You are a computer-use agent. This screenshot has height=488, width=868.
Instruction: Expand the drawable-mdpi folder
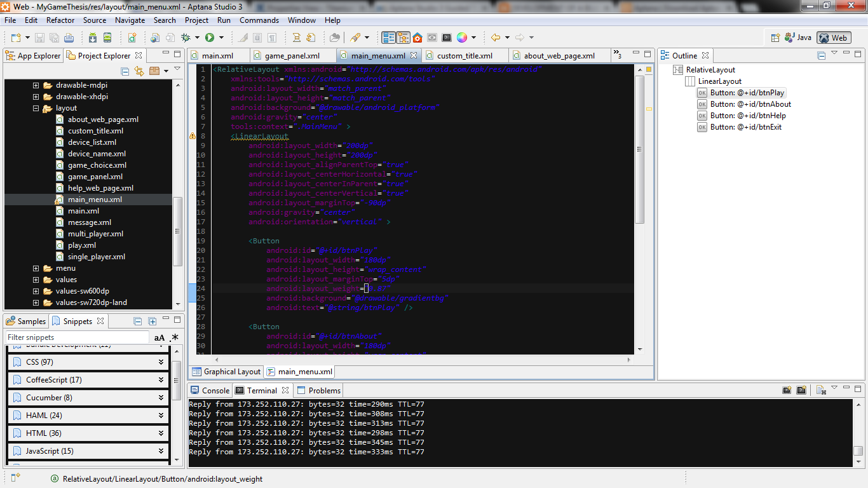coord(36,85)
